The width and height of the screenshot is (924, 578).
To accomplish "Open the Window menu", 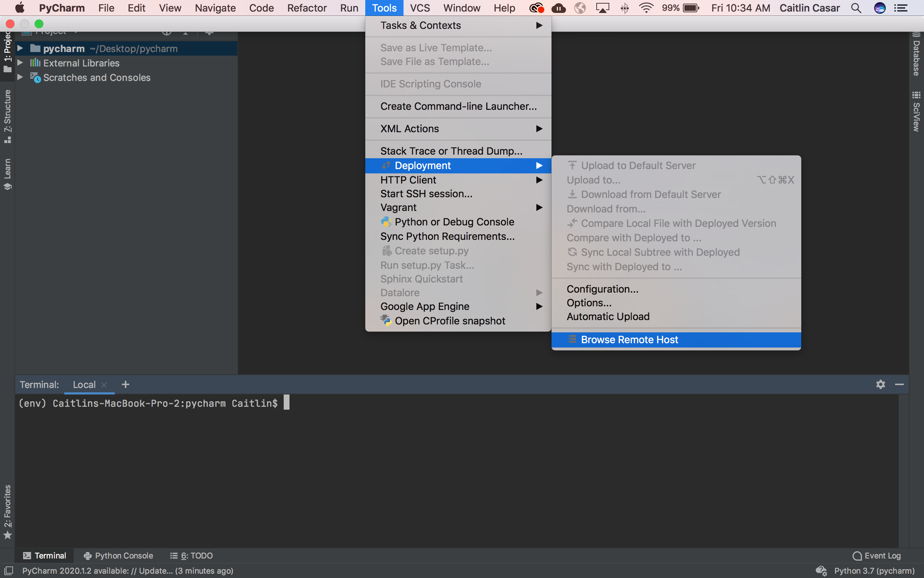I will coord(462,8).
